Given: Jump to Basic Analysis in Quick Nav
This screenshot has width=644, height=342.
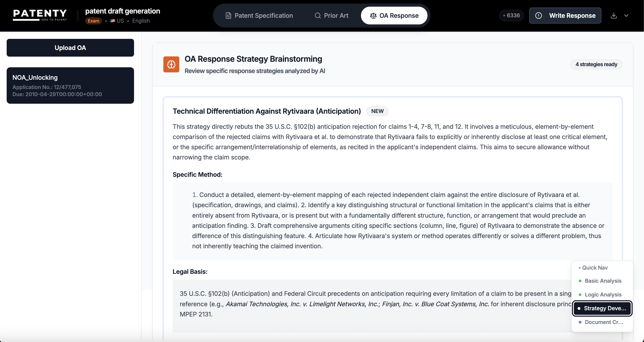Looking at the screenshot, I should [603, 281].
